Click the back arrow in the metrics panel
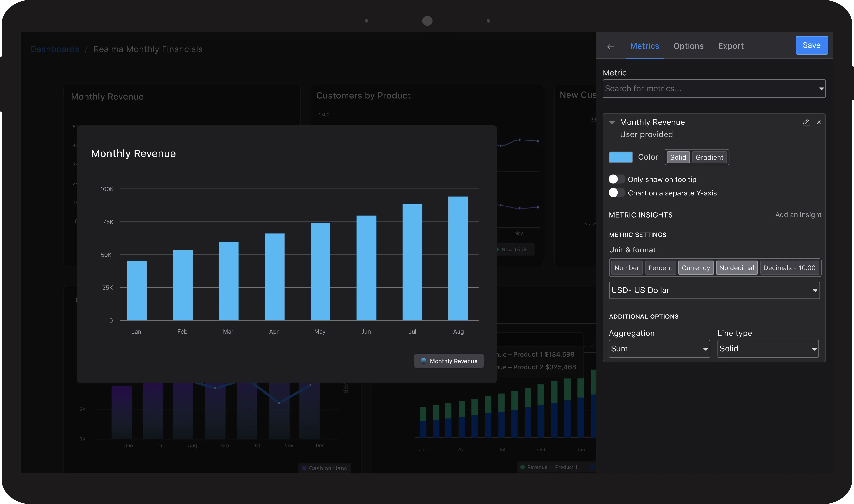This screenshot has width=854, height=504. point(610,47)
